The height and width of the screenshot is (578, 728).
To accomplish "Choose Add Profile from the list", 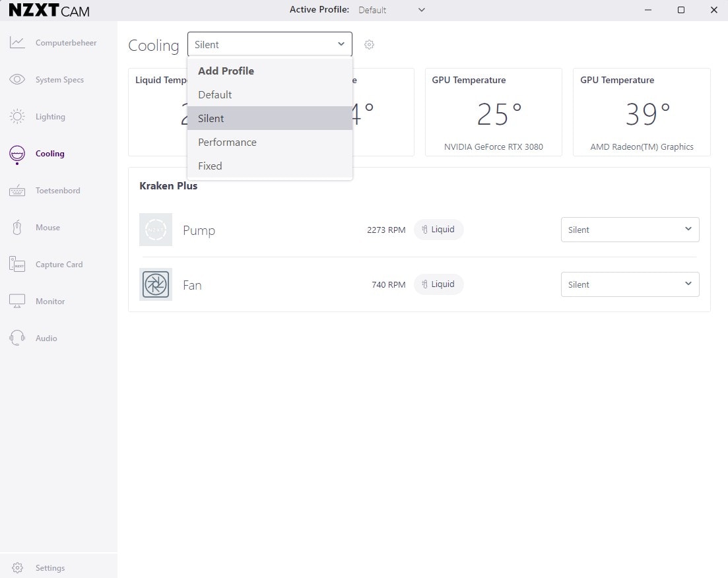I will (270, 71).
